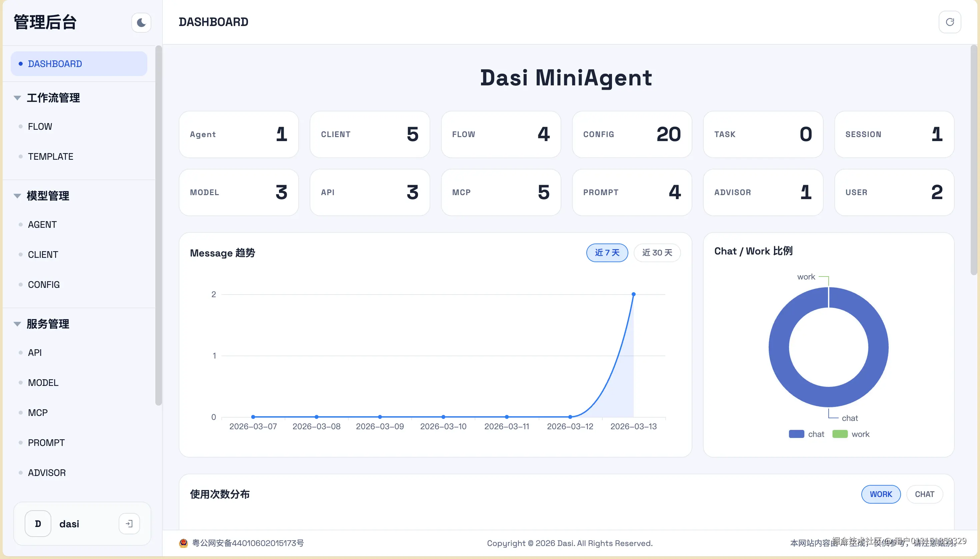The width and height of the screenshot is (980, 559).
Task: Click the logout icon beside dasi
Action: coord(129,524)
